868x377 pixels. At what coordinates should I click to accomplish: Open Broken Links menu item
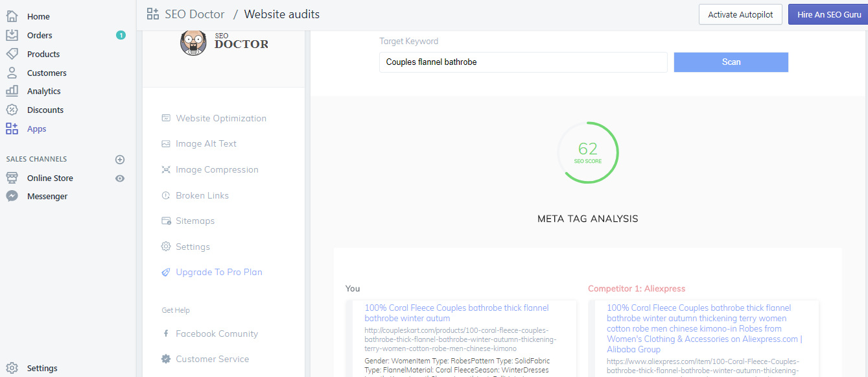[x=202, y=195]
